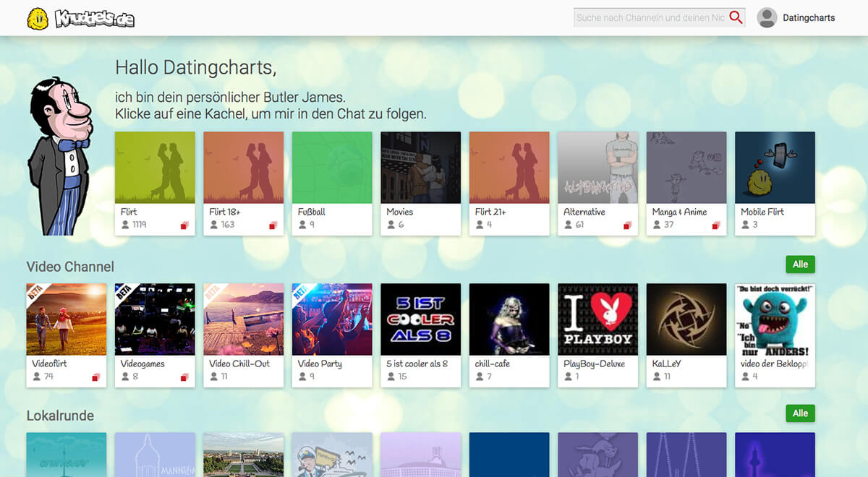Click the Video Chill-Out tile label
This screenshot has width=868, height=477.
239,364
